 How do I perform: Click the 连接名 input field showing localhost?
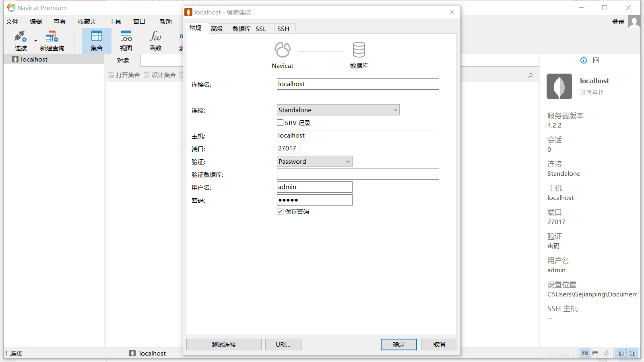357,84
